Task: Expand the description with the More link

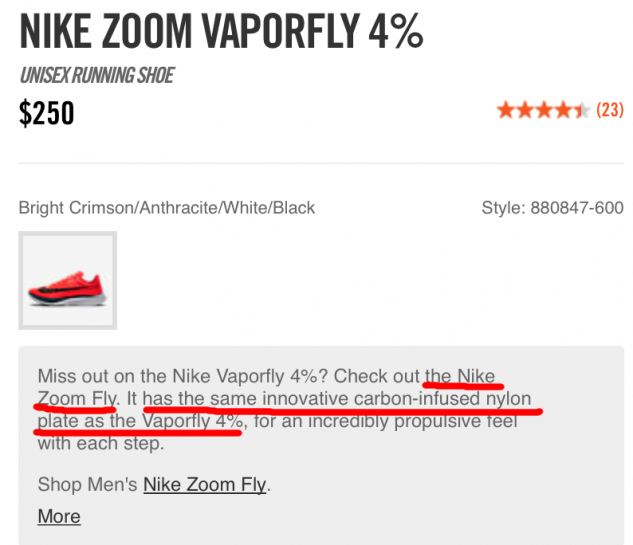Action: click(59, 516)
